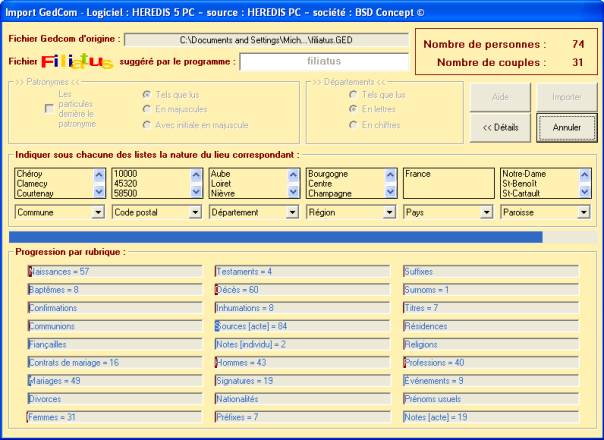Click the 'Événements = 9' rubric bar

point(491,381)
